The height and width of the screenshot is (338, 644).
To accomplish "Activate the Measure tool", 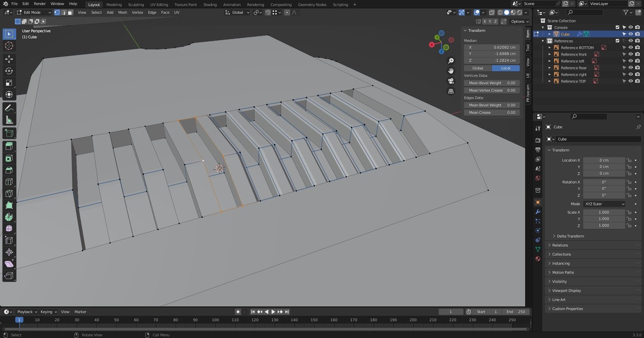I will [x=9, y=119].
